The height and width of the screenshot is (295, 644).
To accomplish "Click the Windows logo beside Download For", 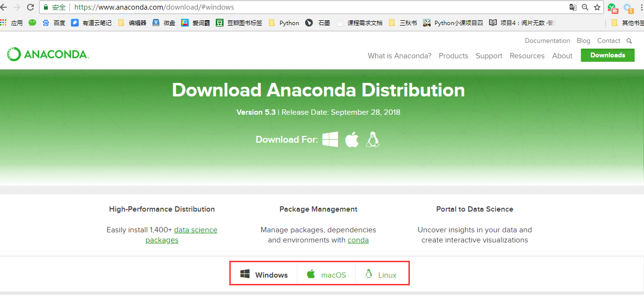I will pos(330,140).
